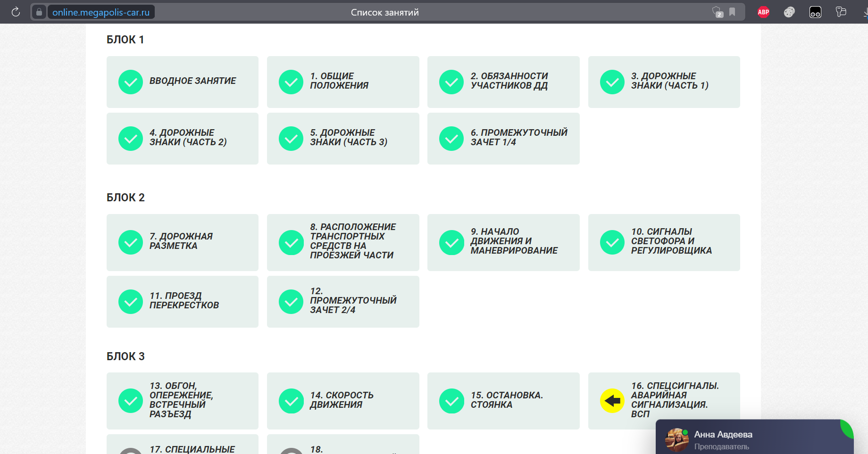The height and width of the screenshot is (454, 868).
Task: Click the green checkmark on Вводное занятие
Action: coord(131,82)
